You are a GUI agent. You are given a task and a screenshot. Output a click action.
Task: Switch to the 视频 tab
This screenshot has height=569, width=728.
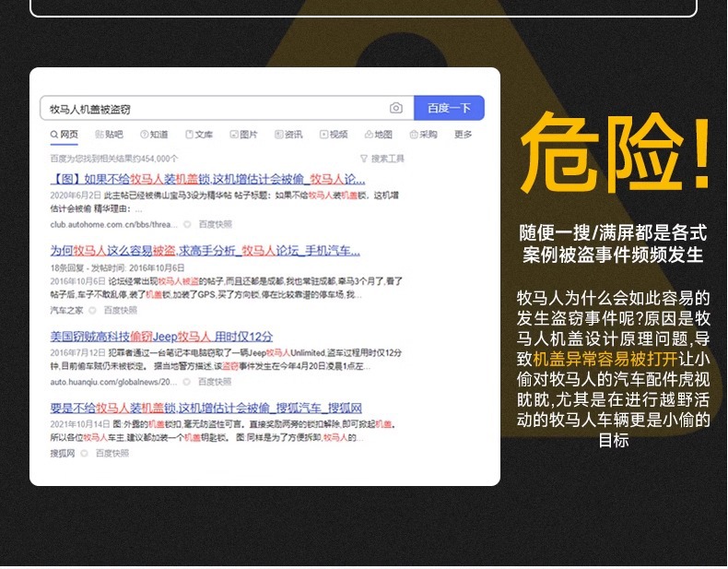click(334, 135)
